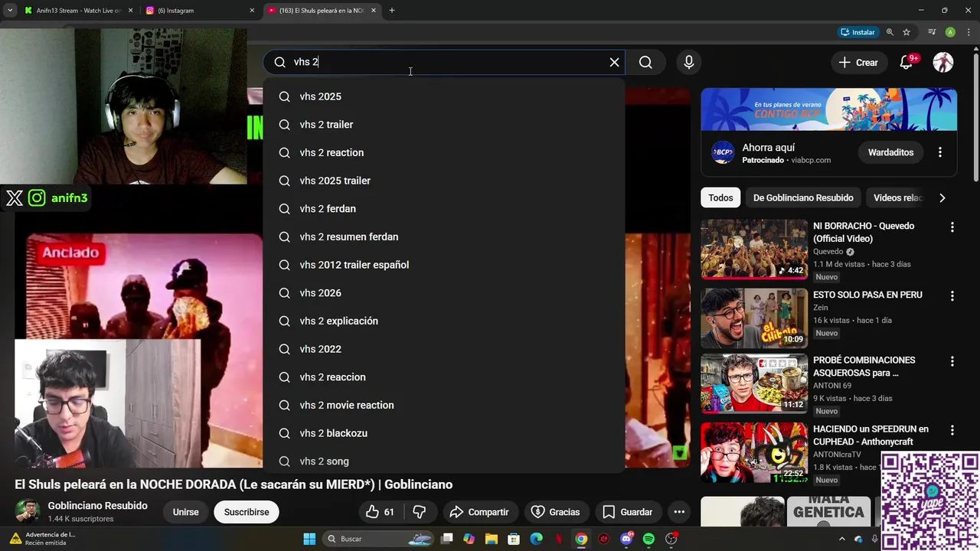Screen dimensions: 980x551
Task: Choose suggestion vhs 2025 trailer
Action: (444, 181)
